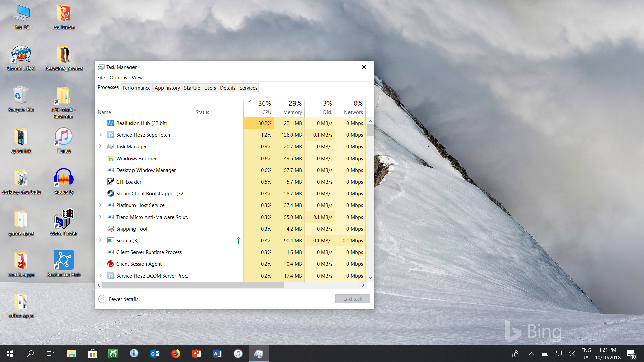Click the horizontal scrollbar right arrow
Screen dimensions: 644x362
pos(363,285)
